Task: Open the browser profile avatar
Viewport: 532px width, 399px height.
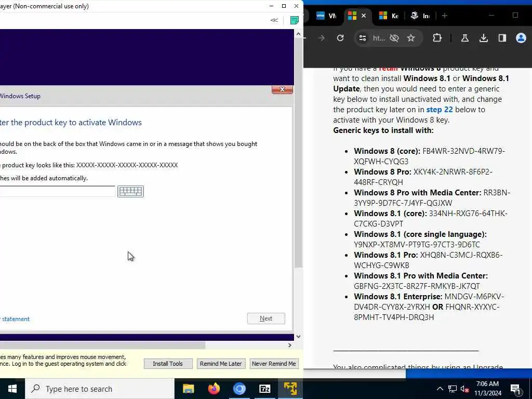Action: pos(521,38)
